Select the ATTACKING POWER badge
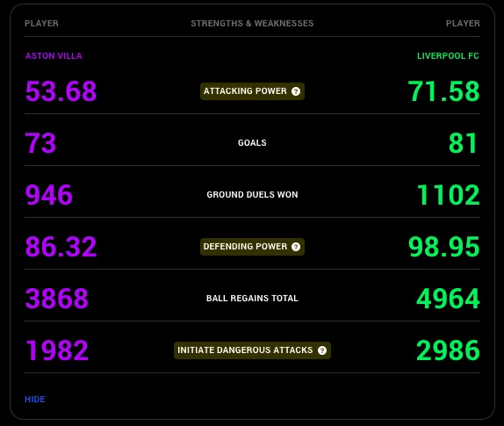The height and width of the screenshot is (426, 504). [252, 91]
